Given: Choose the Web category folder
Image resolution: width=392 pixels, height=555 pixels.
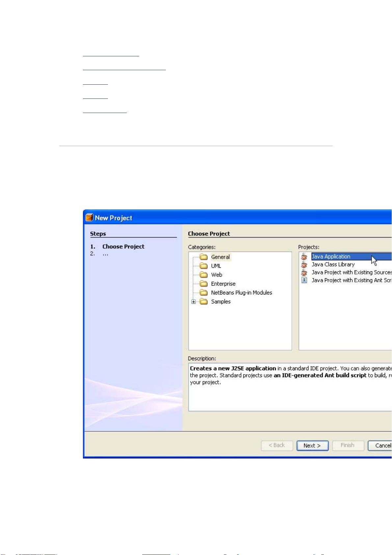Looking at the screenshot, I should 211,275.
